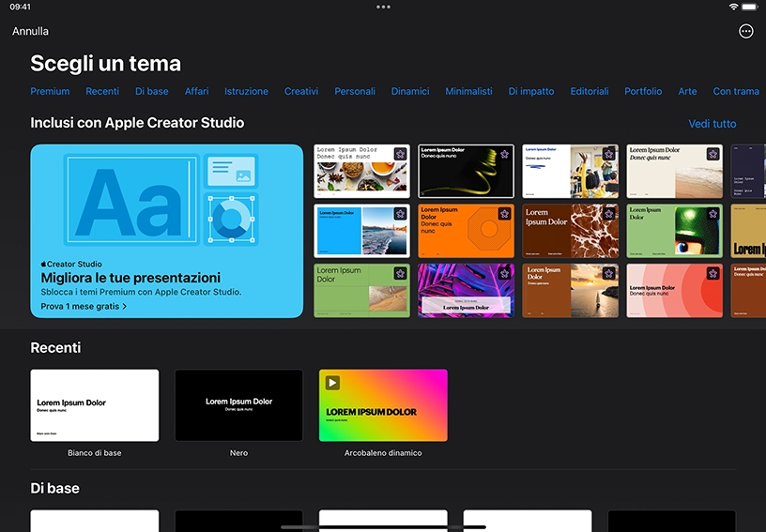Viewport: 766px width, 532px height.
Task: Switch to Recenti category tab
Action: click(x=102, y=91)
